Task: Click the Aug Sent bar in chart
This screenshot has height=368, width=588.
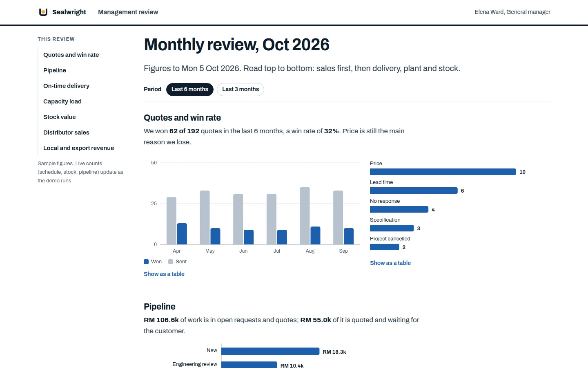Action: 305,216
